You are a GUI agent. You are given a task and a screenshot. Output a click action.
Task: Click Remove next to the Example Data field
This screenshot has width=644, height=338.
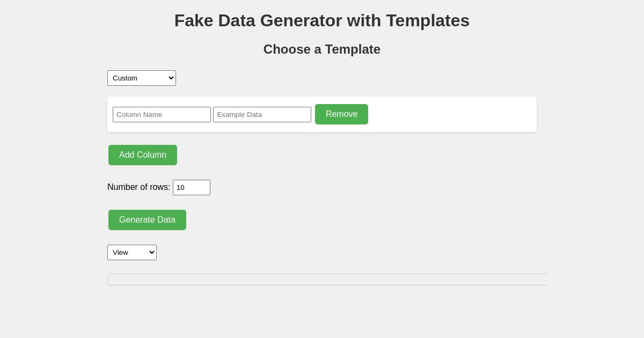tap(341, 114)
